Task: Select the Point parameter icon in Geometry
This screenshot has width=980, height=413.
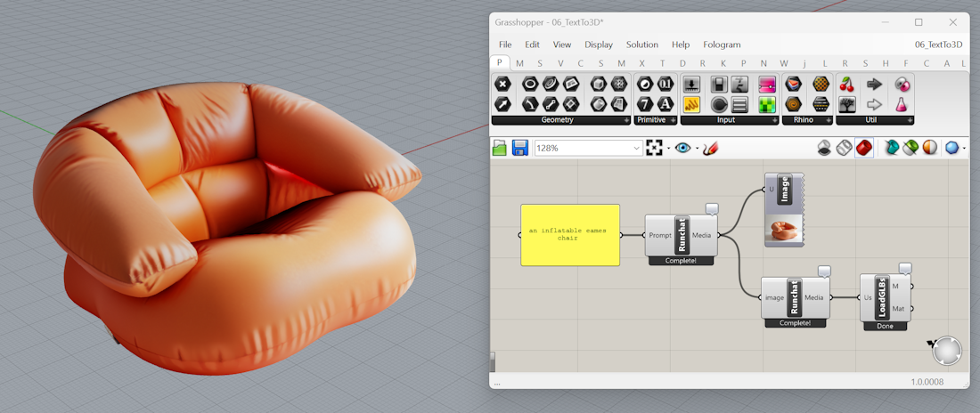Action: 502,84
